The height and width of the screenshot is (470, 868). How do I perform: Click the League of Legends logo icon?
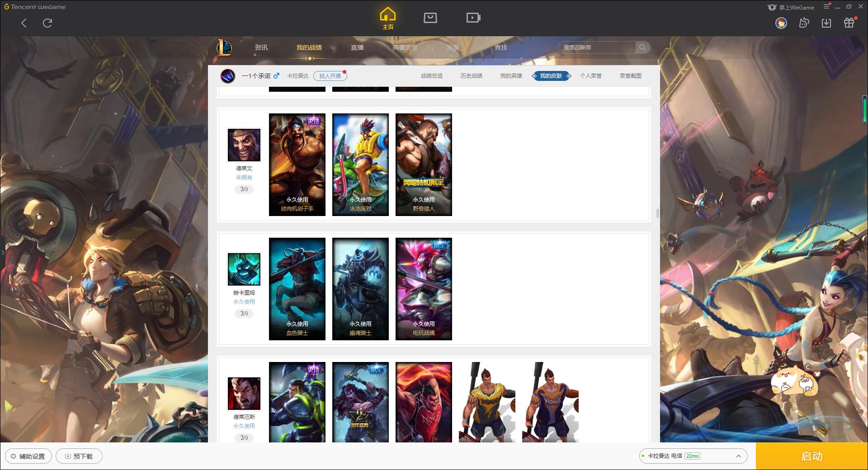224,47
